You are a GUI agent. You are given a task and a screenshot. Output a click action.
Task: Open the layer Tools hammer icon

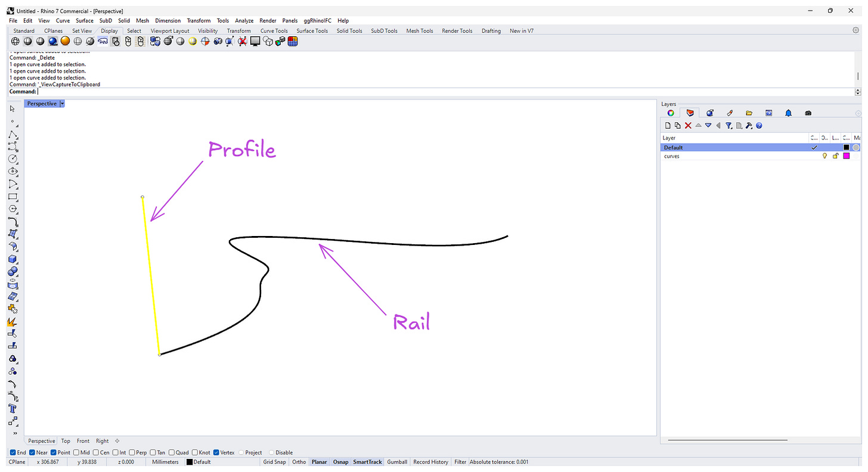(749, 126)
